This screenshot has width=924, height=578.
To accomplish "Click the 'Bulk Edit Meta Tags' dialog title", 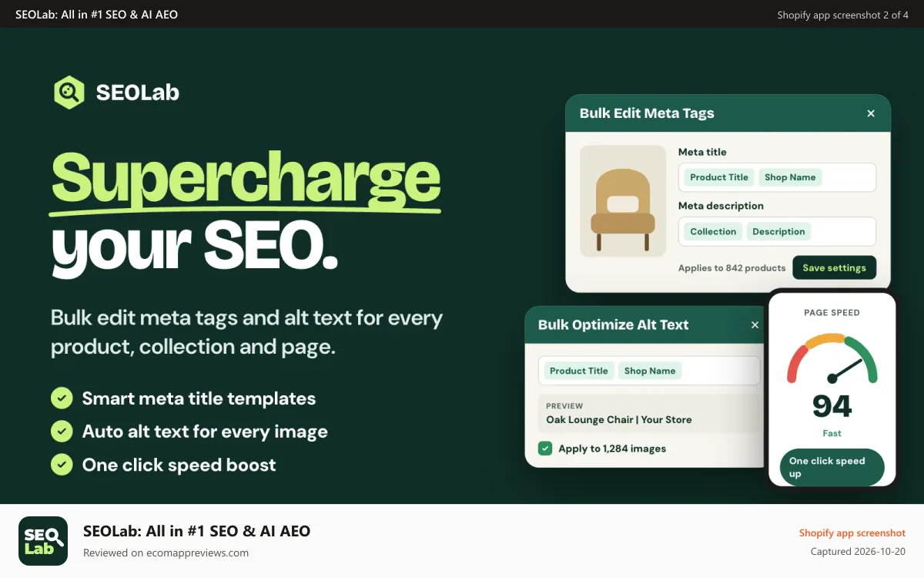I will [647, 113].
